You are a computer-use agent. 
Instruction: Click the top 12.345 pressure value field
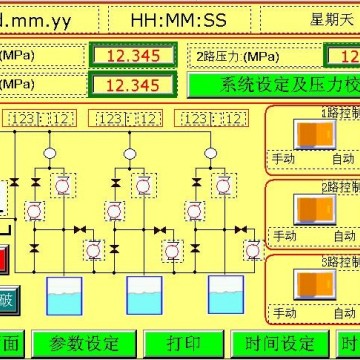(133, 55)
